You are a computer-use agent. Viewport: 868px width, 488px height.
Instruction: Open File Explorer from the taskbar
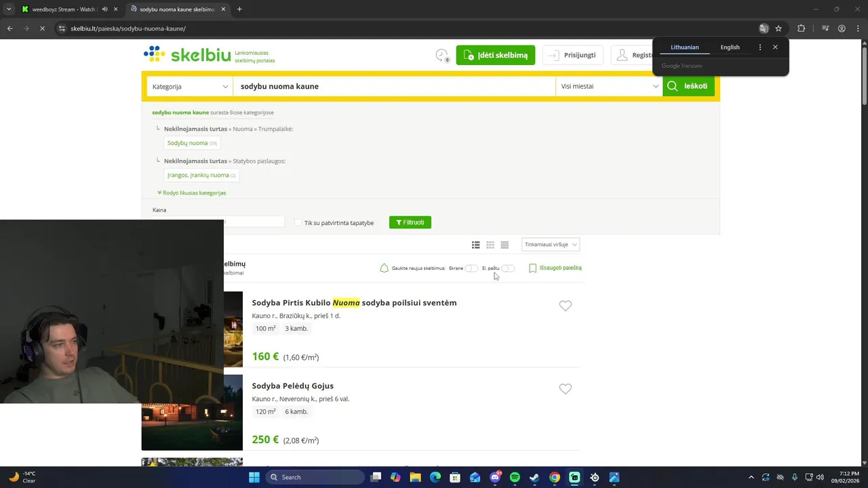[415, 477]
